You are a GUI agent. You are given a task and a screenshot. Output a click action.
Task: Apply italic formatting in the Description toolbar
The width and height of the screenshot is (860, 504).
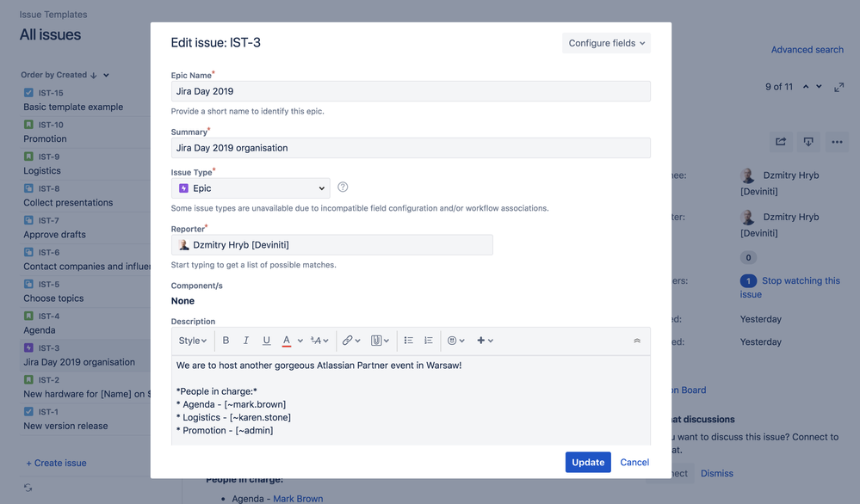coord(246,340)
